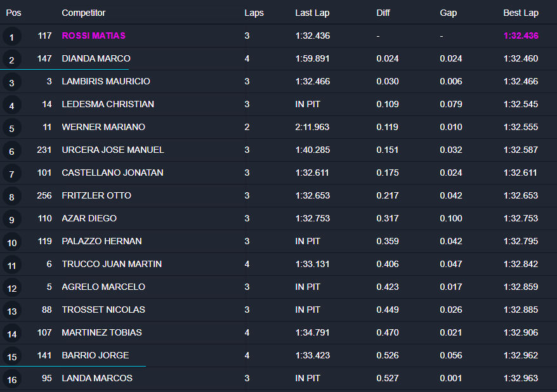Click position badge 10 for Palazzo Hernan
The width and height of the screenshot is (557, 392).
click(11, 242)
